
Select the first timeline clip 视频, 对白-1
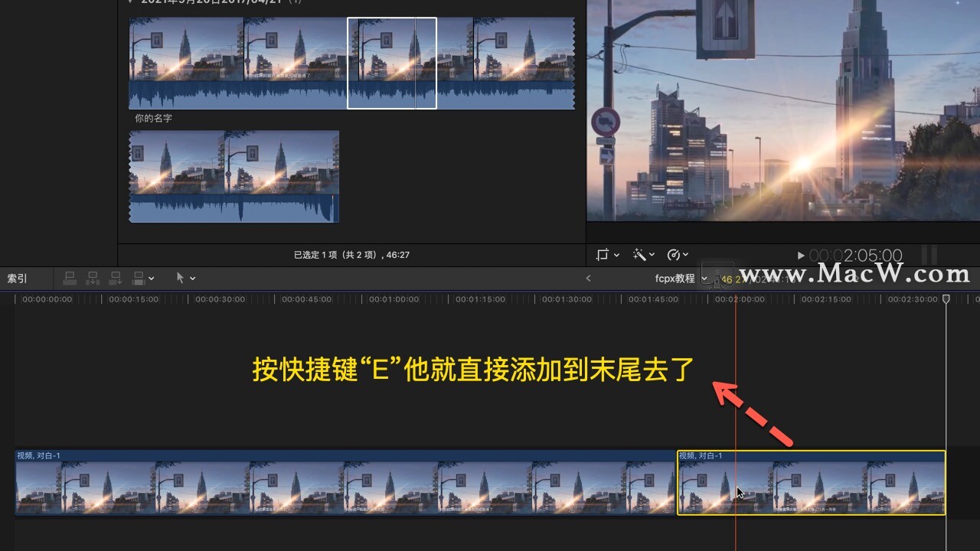click(x=345, y=482)
